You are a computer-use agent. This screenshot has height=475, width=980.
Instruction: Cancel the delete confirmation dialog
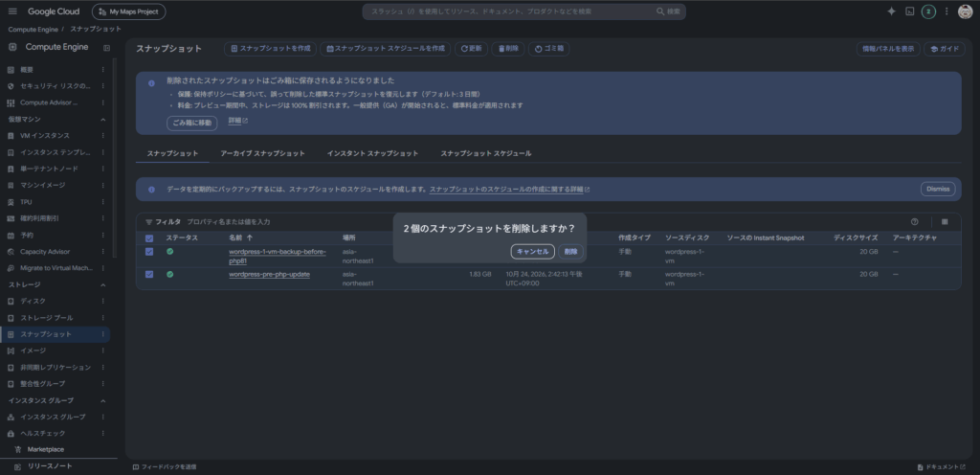click(532, 251)
